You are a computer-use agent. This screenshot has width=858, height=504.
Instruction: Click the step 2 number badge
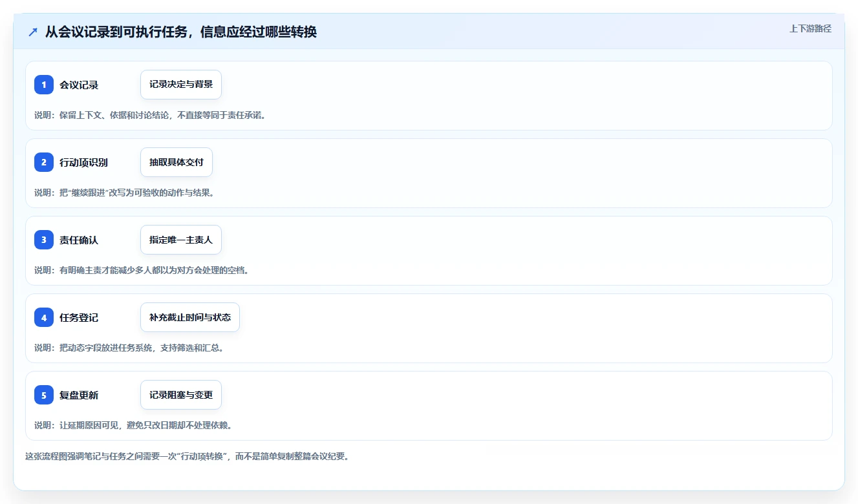tap(44, 162)
